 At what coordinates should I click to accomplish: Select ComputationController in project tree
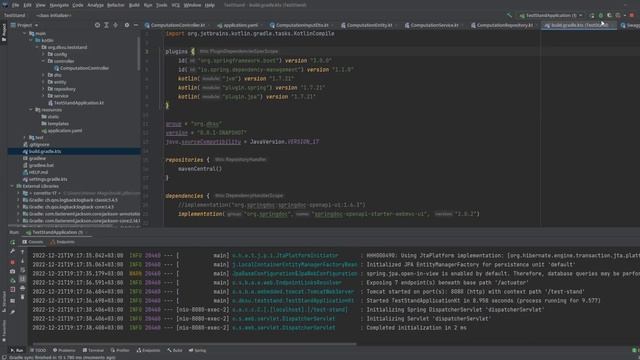click(x=81, y=68)
